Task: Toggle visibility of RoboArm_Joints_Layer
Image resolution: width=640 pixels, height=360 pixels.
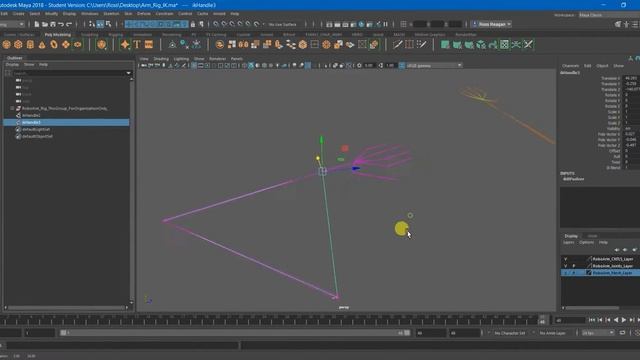Action: 566,266
